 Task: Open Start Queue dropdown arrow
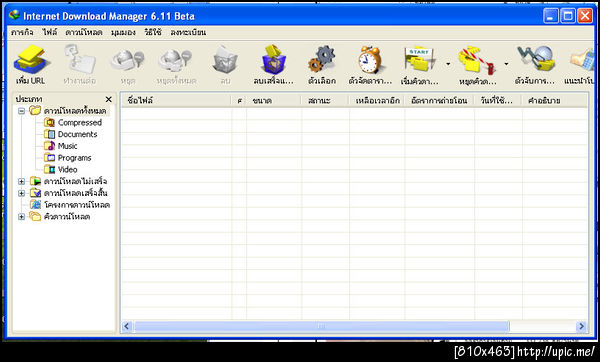tap(448, 64)
